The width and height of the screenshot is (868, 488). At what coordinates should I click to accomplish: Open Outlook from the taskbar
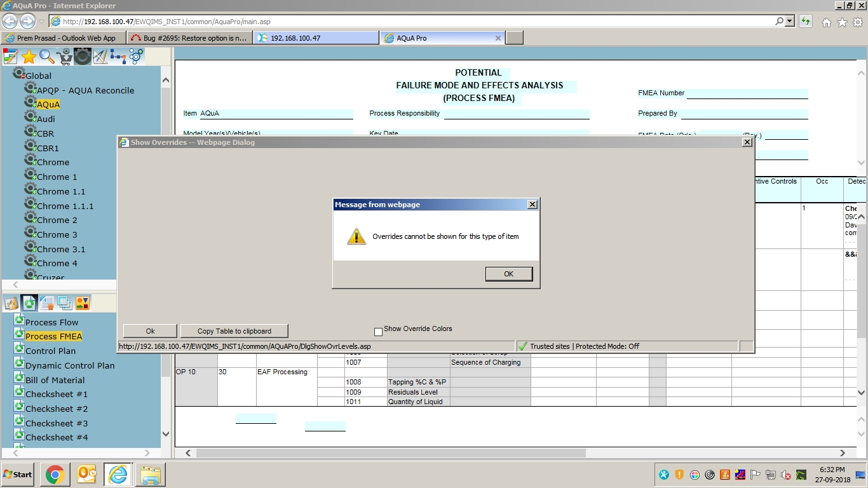tap(86, 475)
